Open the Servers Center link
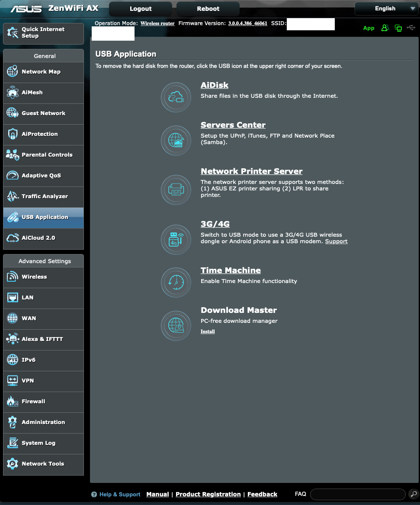 [x=233, y=125]
